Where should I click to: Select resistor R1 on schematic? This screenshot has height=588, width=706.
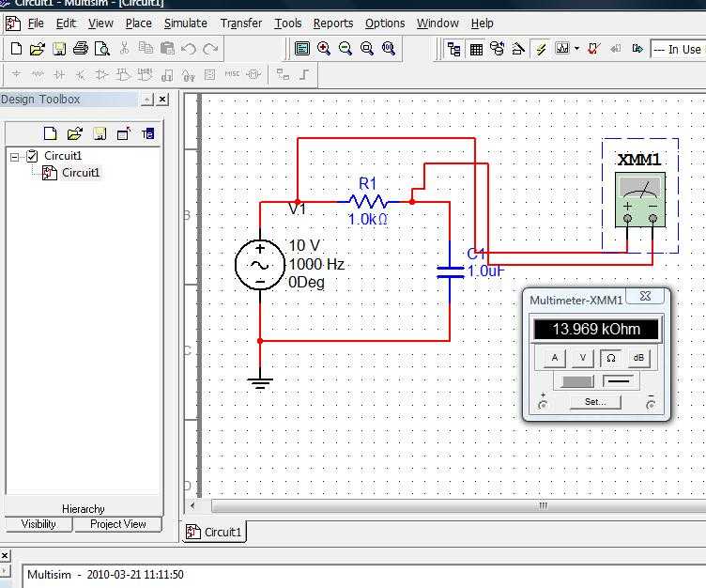click(367, 201)
